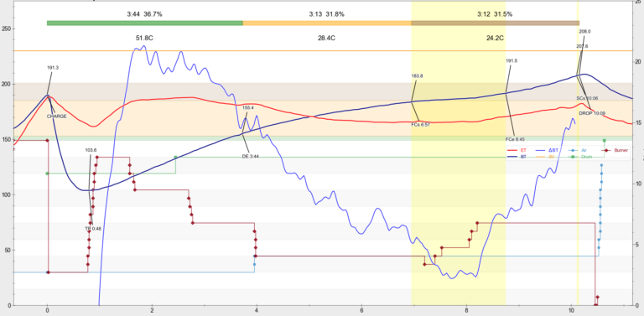Click the green drying phase bar
This screenshot has height=316, width=644.
pos(145,23)
